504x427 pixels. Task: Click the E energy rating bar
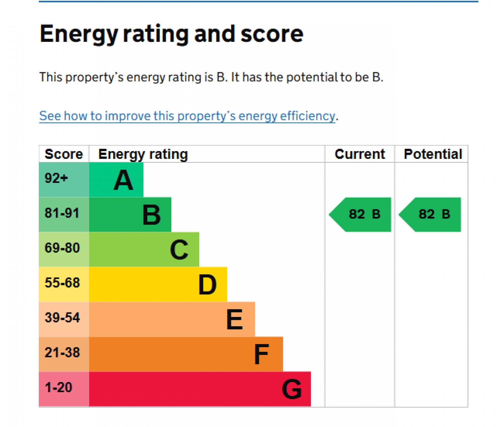click(x=172, y=319)
